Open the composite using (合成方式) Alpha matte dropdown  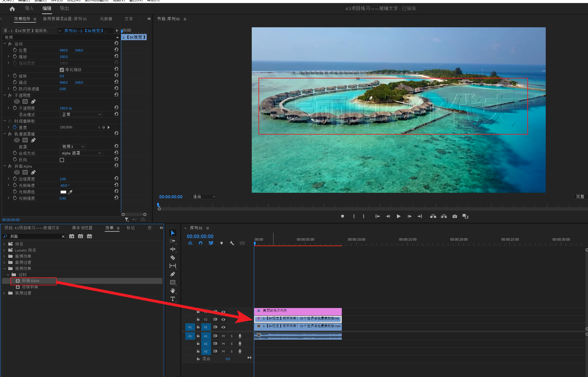(x=81, y=153)
